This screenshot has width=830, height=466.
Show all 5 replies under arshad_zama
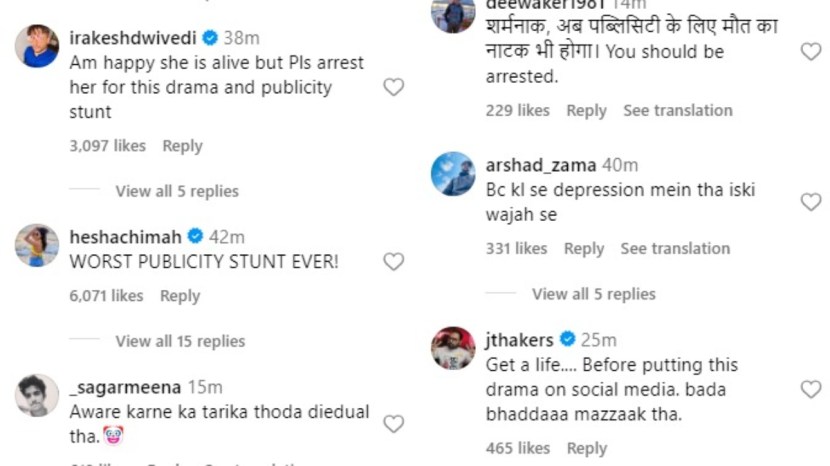click(x=594, y=294)
